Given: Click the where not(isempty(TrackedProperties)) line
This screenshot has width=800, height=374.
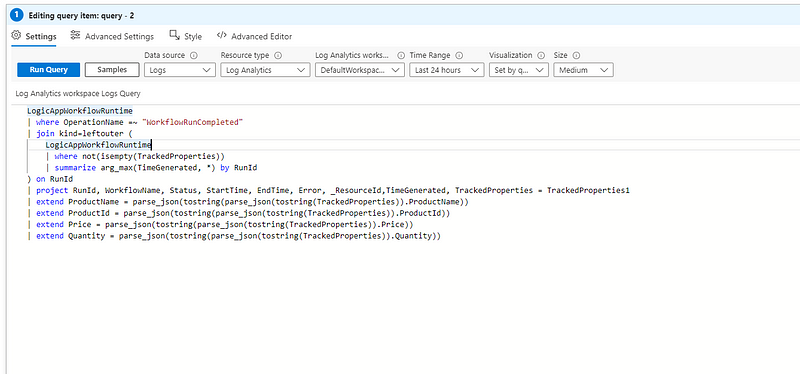Looking at the screenshot, I should [x=135, y=156].
